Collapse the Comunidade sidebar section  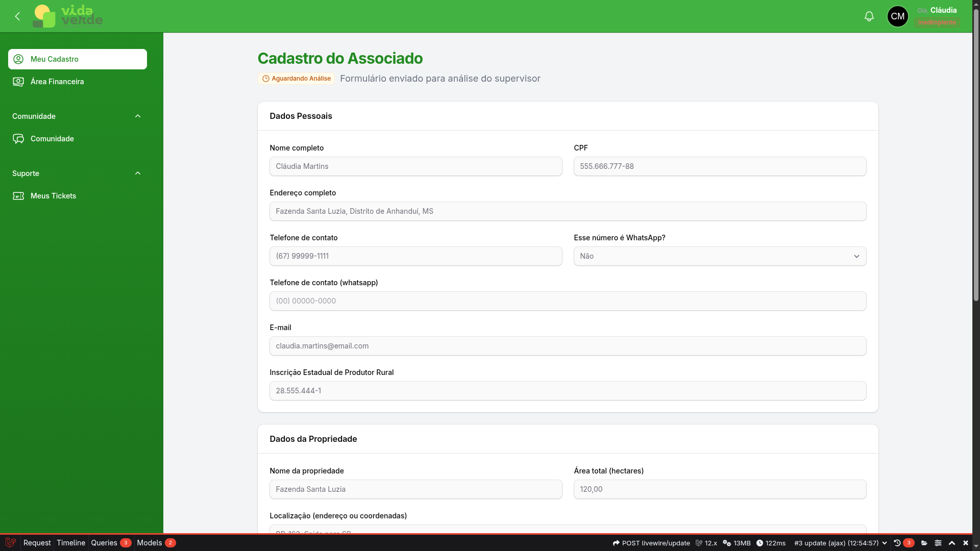tap(137, 116)
